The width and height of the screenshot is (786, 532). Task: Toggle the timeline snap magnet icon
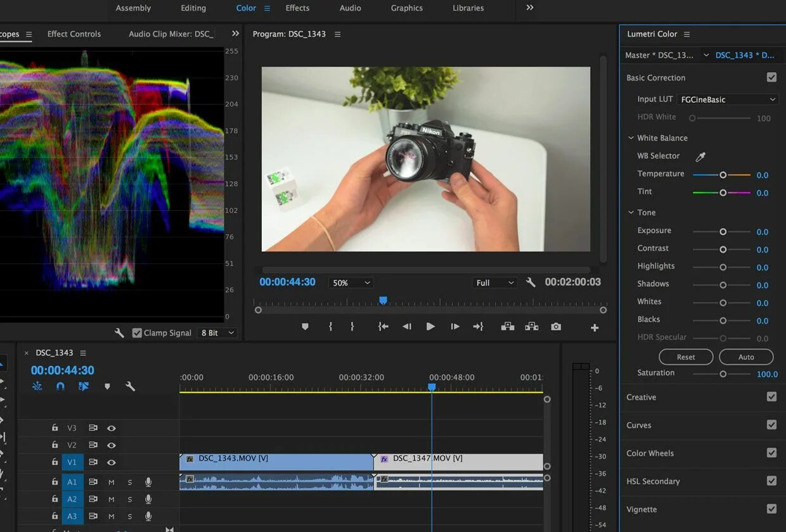coord(60,386)
